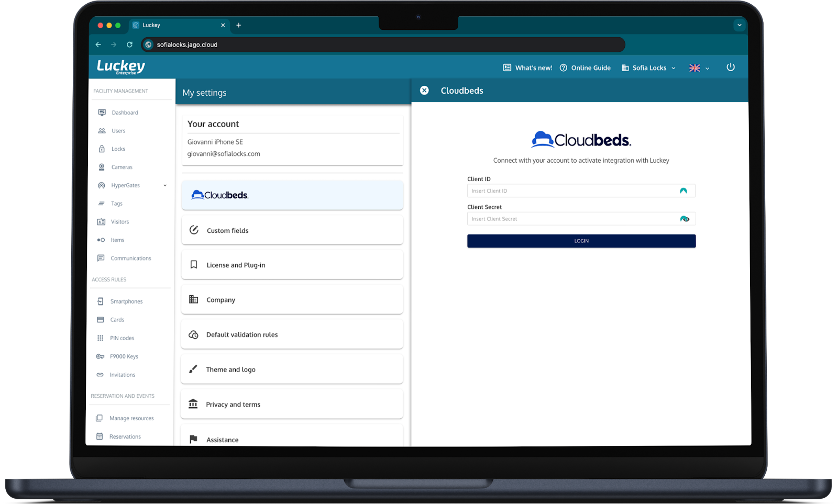This screenshot has width=838, height=504.
Task: Click into the Client ID field
Action: click(581, 191)
